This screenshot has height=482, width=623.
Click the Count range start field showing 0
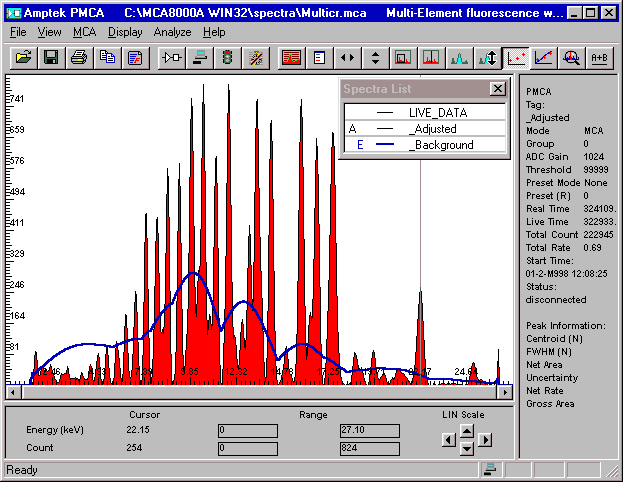tap(248, 449)
